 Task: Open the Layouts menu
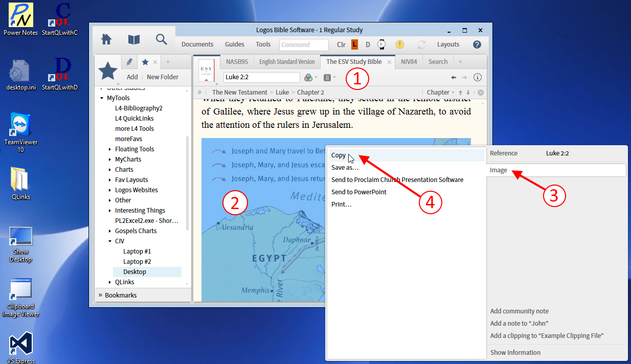[x=448, y=44]
